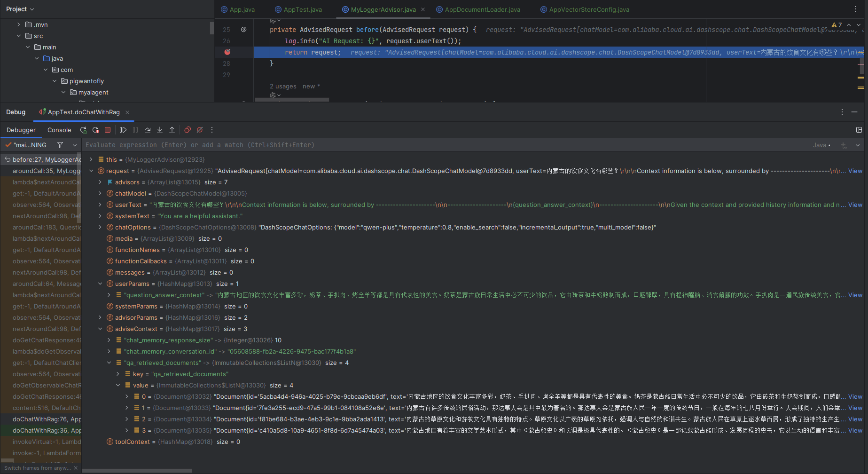Switch to the Console tab

pyautogui.click(x=59, y=130)
